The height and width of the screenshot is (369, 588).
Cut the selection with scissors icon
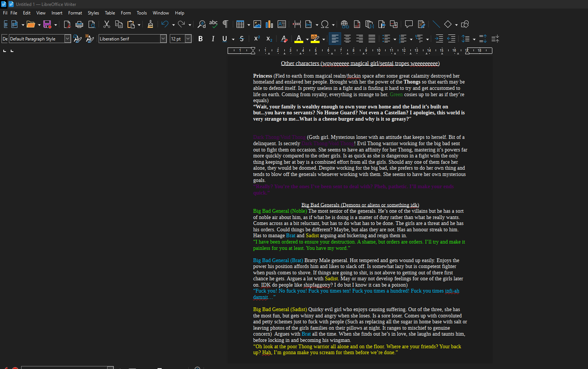107,25
